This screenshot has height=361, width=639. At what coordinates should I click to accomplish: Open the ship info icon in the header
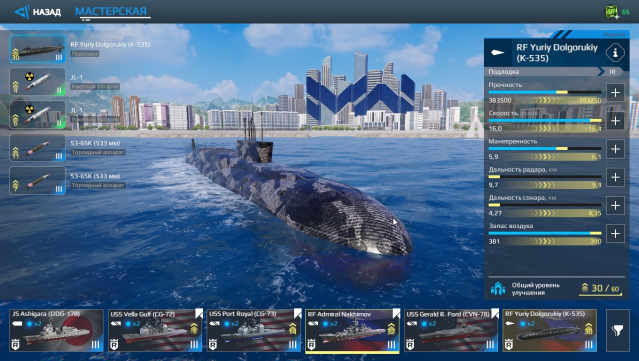(x=615, y=53)
